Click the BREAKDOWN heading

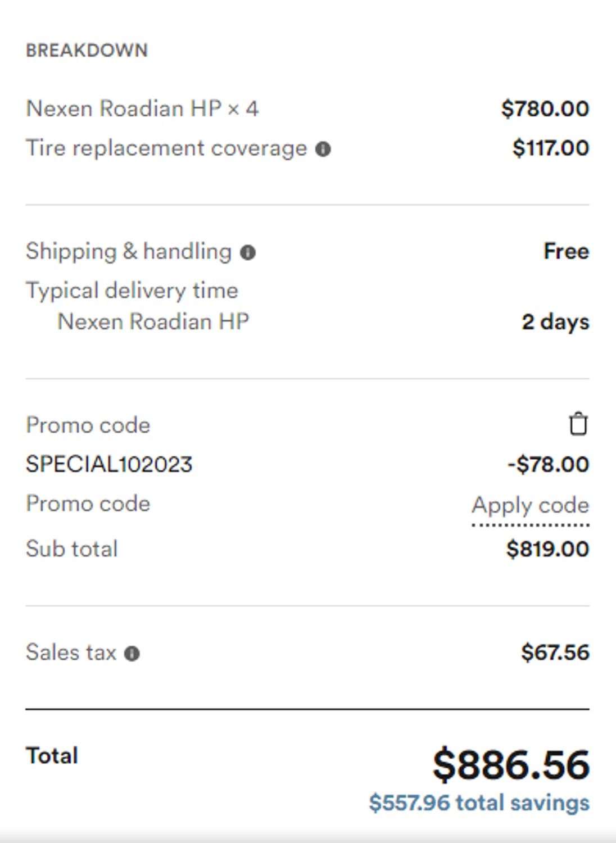[x=87, y=51]
